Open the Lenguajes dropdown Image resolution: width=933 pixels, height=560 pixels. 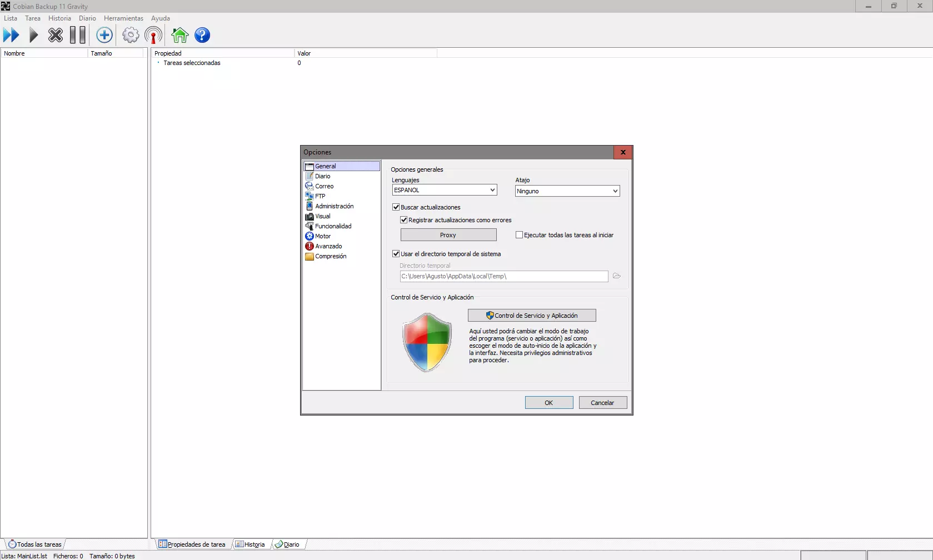(444, 190)
